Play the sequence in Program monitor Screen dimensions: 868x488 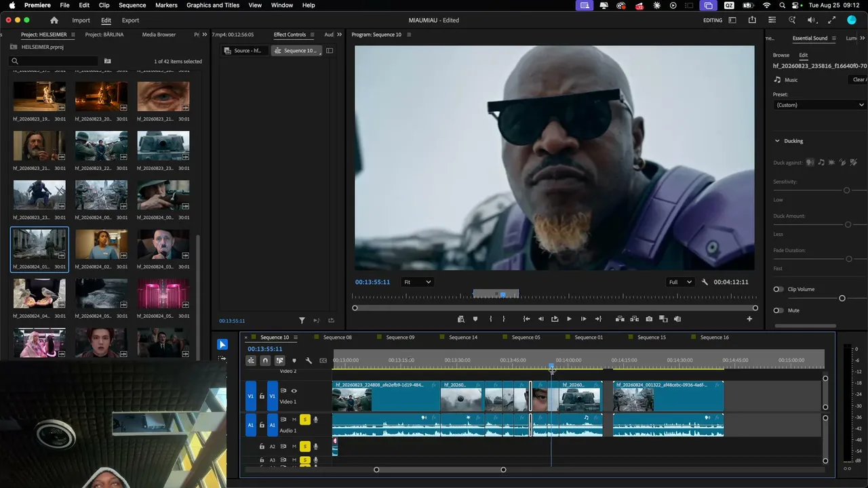click(x=569, y=319)
